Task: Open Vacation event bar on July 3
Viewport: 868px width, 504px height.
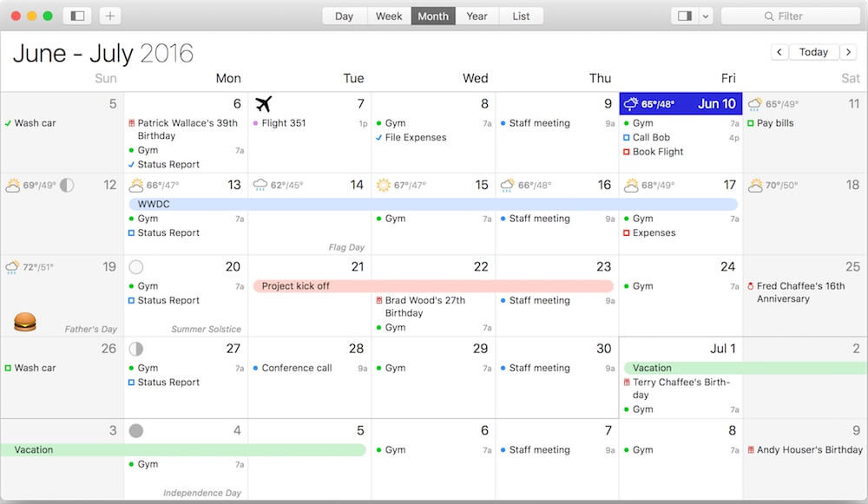Action: [x=182, y=449]
